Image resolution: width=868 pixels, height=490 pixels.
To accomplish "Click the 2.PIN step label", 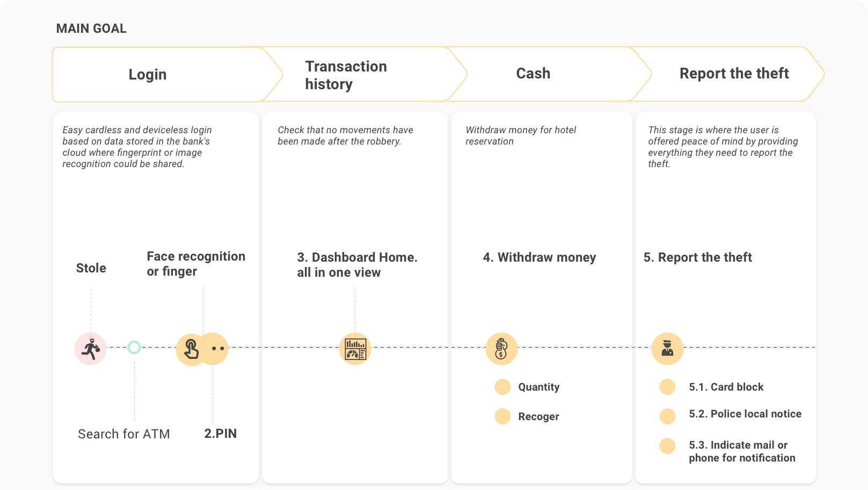I will (221, 434).
